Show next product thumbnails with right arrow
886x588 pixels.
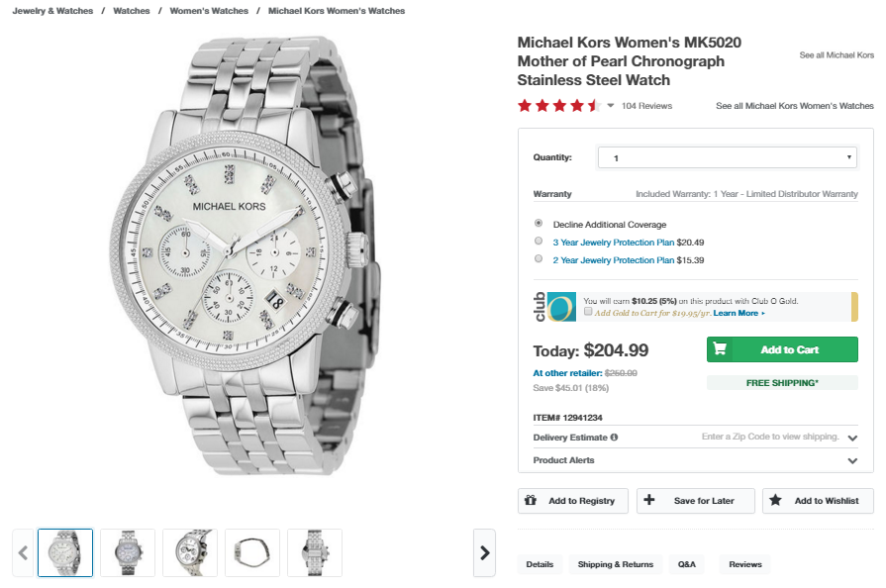(x=484, y=552)
